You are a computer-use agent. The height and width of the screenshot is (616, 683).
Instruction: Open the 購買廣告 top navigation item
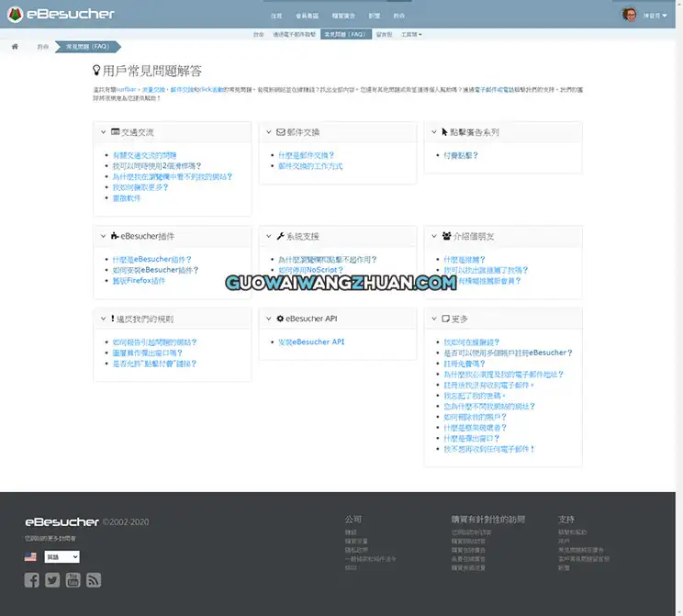click(343, 16)
